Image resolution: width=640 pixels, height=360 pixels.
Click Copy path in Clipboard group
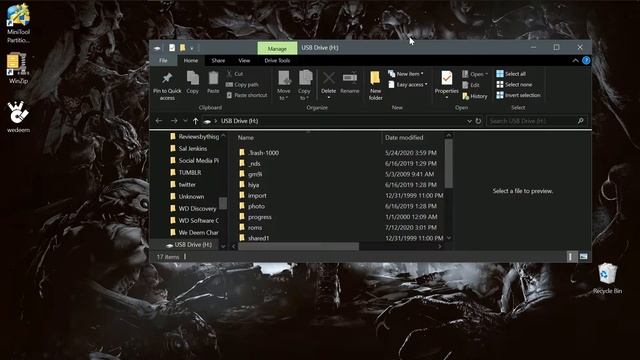pyautogui.click(x=242, y=84)
